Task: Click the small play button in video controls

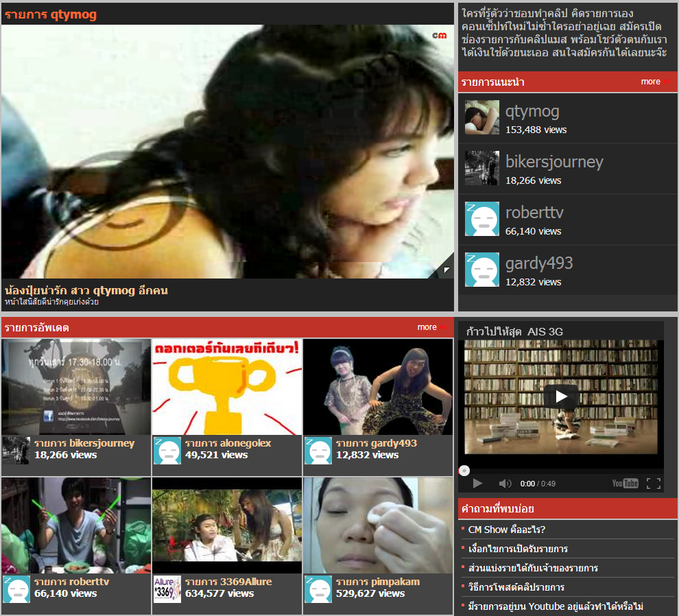Action: click(x=477, y=484)
